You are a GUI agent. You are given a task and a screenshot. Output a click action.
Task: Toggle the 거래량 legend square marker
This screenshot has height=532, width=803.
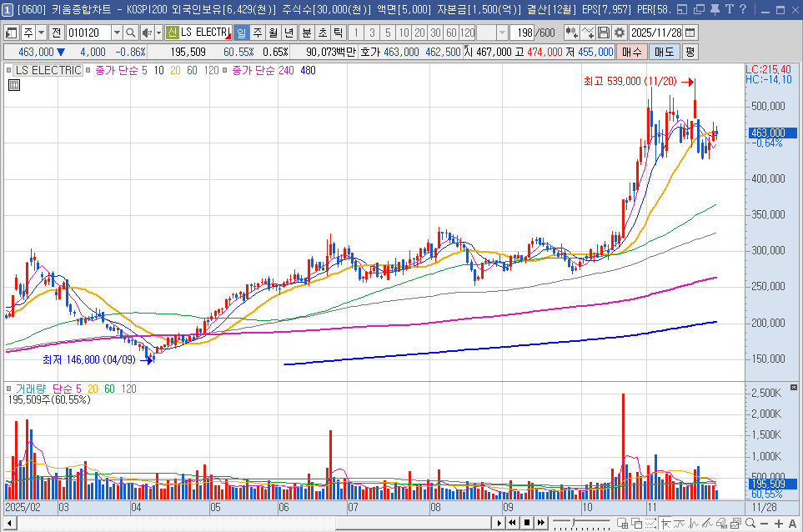pos(8,389)
